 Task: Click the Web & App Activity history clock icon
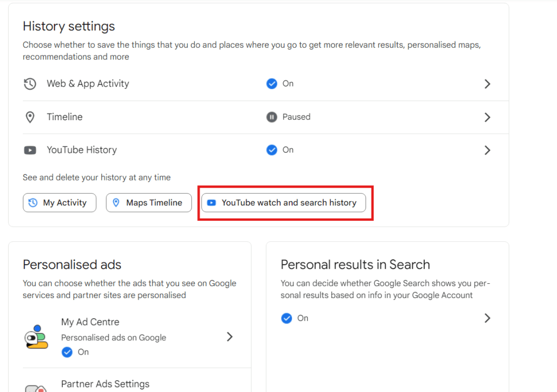tap(30, 84)
